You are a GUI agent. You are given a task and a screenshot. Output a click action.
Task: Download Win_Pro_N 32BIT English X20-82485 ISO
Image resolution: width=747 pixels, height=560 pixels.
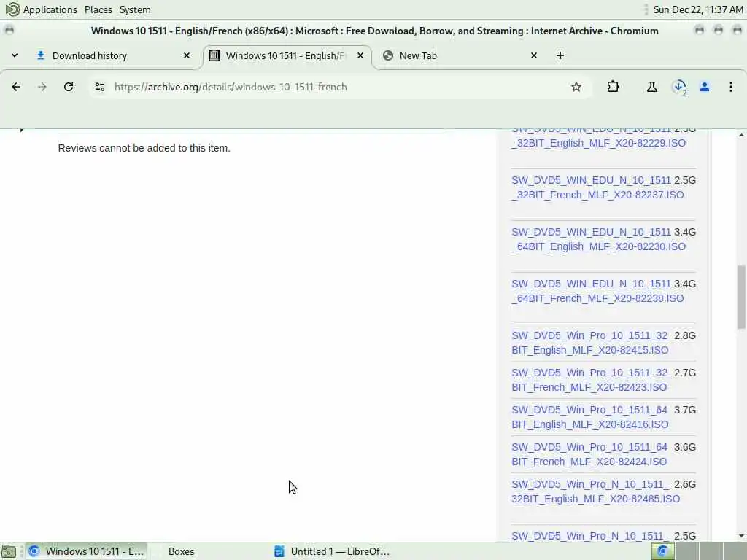(x=595, y=491)
